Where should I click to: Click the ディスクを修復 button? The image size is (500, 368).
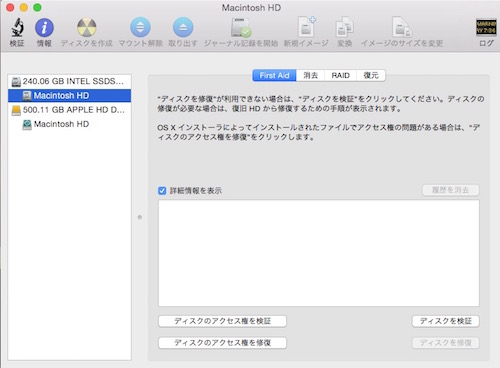click(x=446, y=343)
